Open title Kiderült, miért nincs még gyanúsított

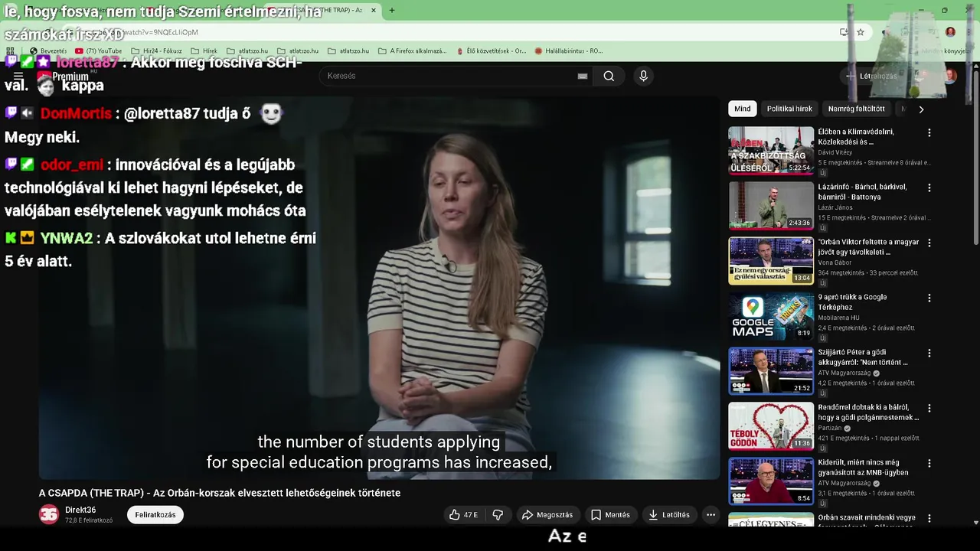coord(863,467)
